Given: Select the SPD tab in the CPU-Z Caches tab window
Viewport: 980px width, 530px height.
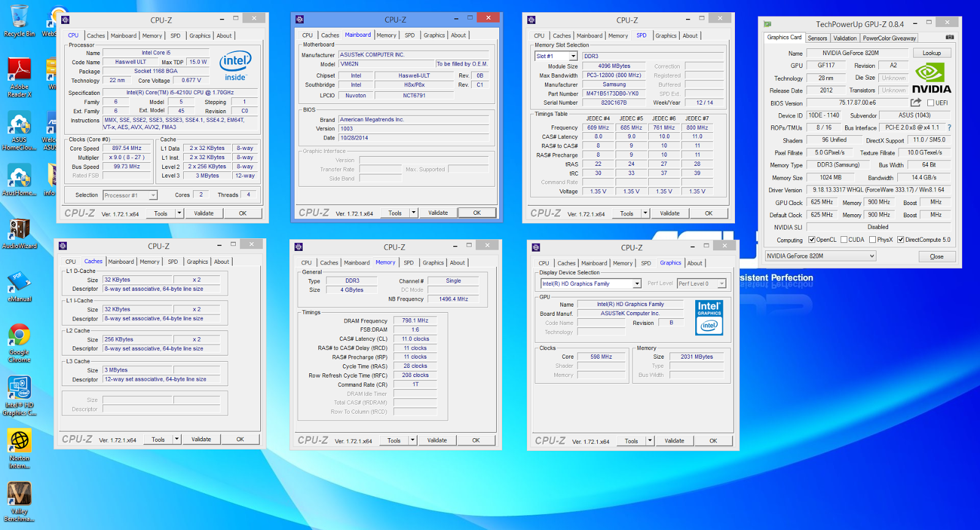Looking at the screenshot, I should [x=173, y=262].
